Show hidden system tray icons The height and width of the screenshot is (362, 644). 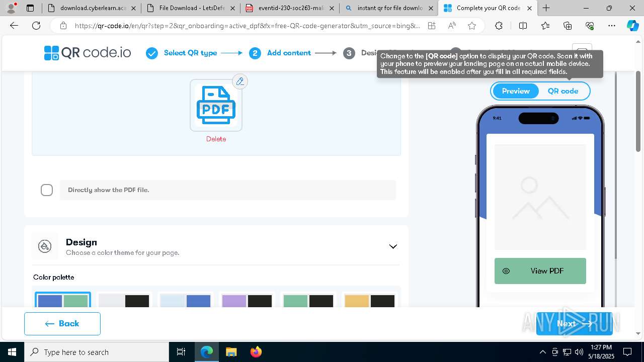[x=542, y=352]
